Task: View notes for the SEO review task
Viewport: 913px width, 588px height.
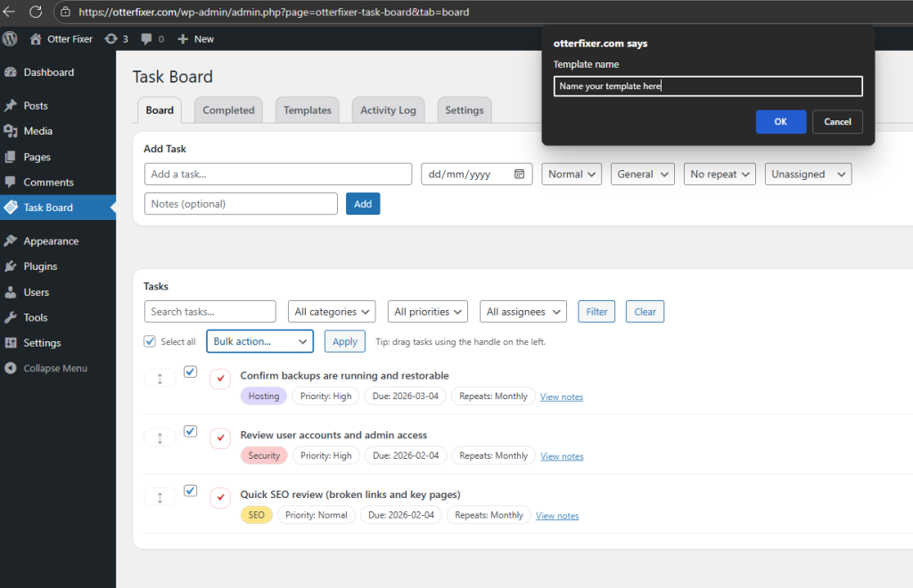Action: click(x=556, y=515)
